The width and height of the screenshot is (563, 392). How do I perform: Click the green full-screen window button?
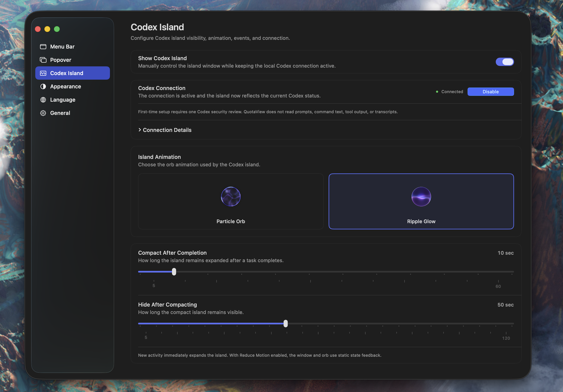pos(57,29)
